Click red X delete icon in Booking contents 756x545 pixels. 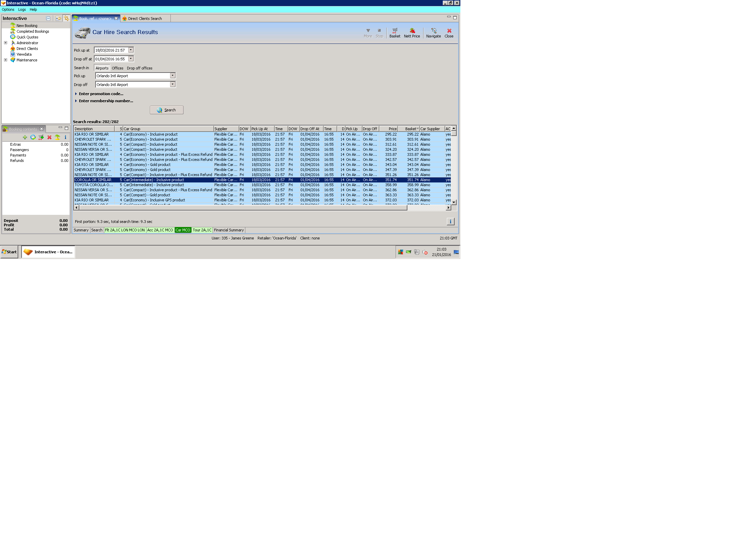49,137
